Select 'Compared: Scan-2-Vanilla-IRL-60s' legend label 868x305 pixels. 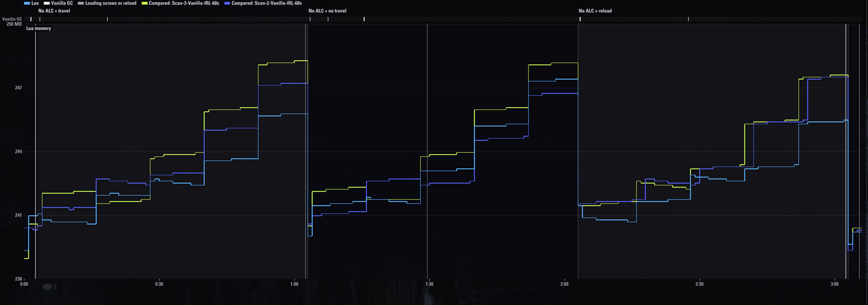point(267,3)
